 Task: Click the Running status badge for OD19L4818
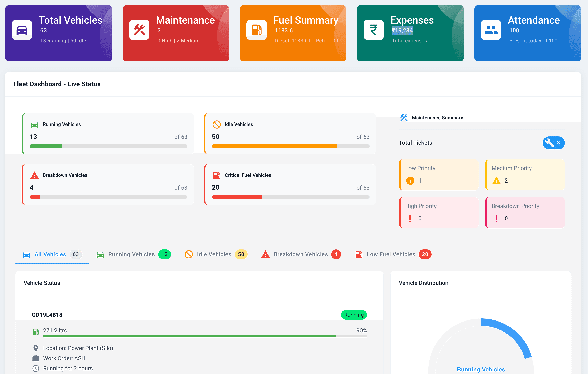pos(354,315)
